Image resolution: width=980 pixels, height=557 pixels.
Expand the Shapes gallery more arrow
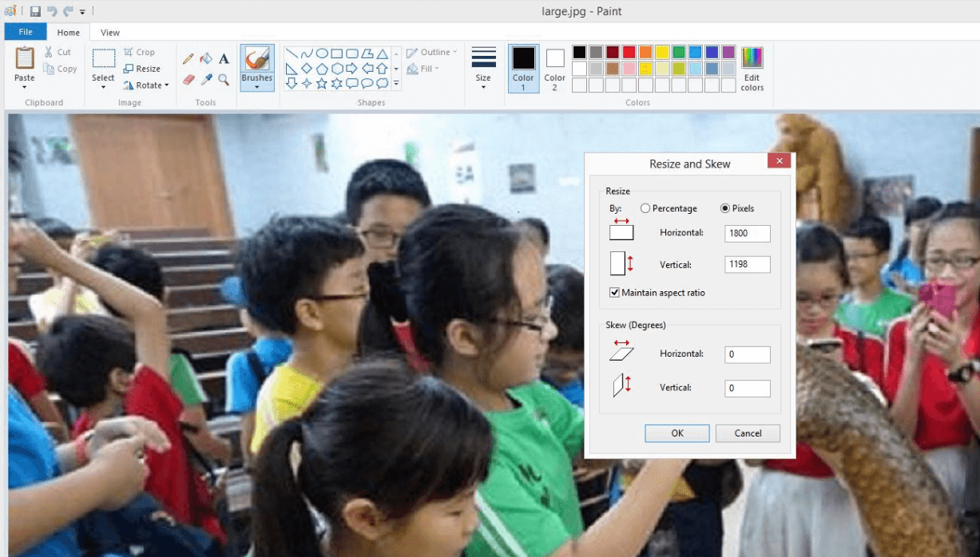(396, 83)
